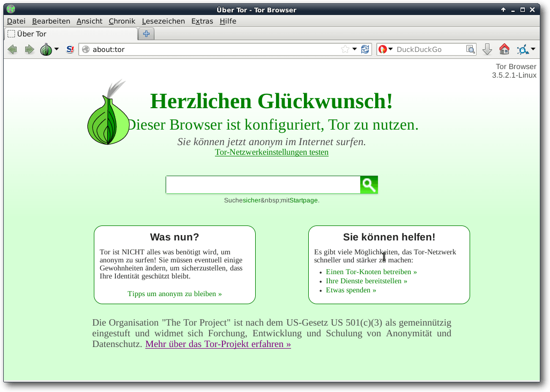Open Mehr über das Tor-Projekt erfahren link
550x392 pixels.
pyautogui.click(x=218, y=344)
